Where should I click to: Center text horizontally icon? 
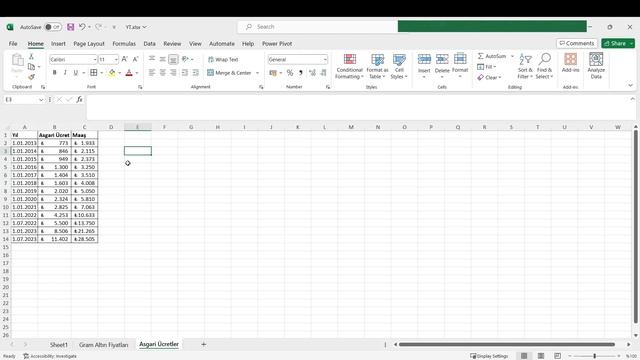click(162, 73)
